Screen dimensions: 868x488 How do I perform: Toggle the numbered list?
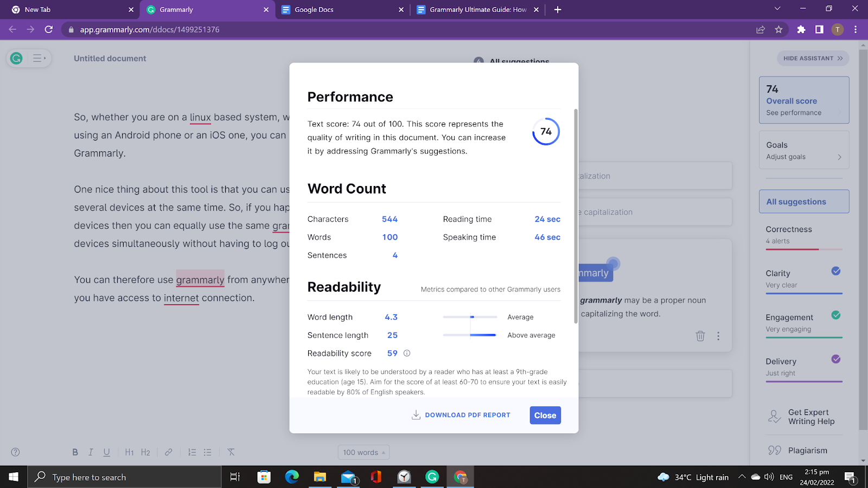192,452
